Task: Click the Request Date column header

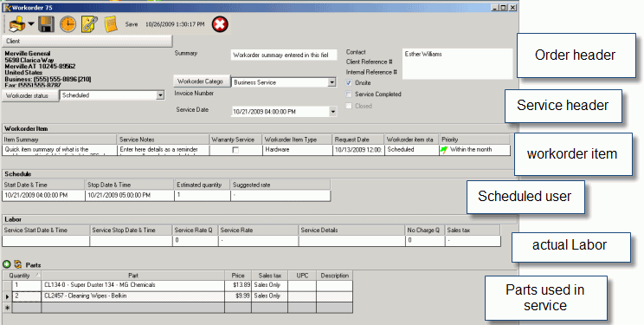Action: [358, 140]
